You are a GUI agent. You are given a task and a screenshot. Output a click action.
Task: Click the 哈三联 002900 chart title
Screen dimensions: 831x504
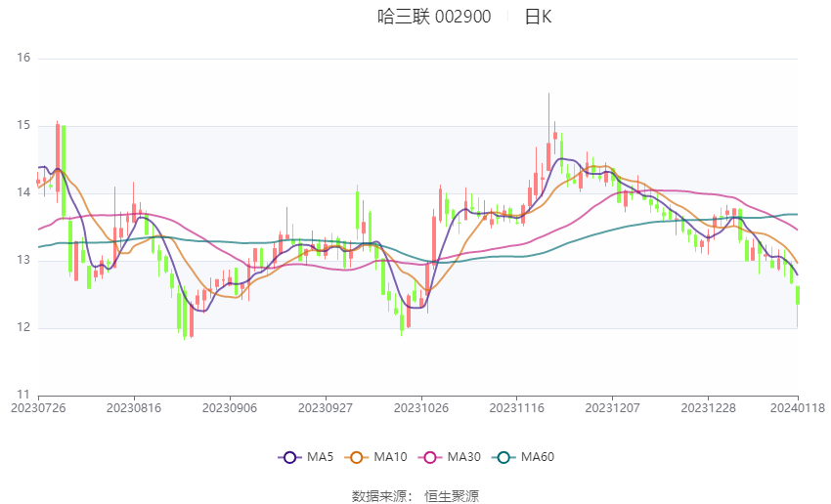[x=434, y=17]
